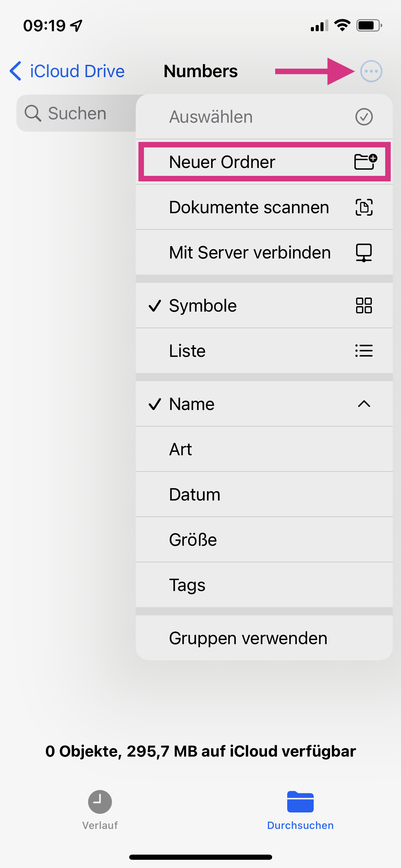
Task: Tap the new folder plus icon
Action: pos(365,162)
